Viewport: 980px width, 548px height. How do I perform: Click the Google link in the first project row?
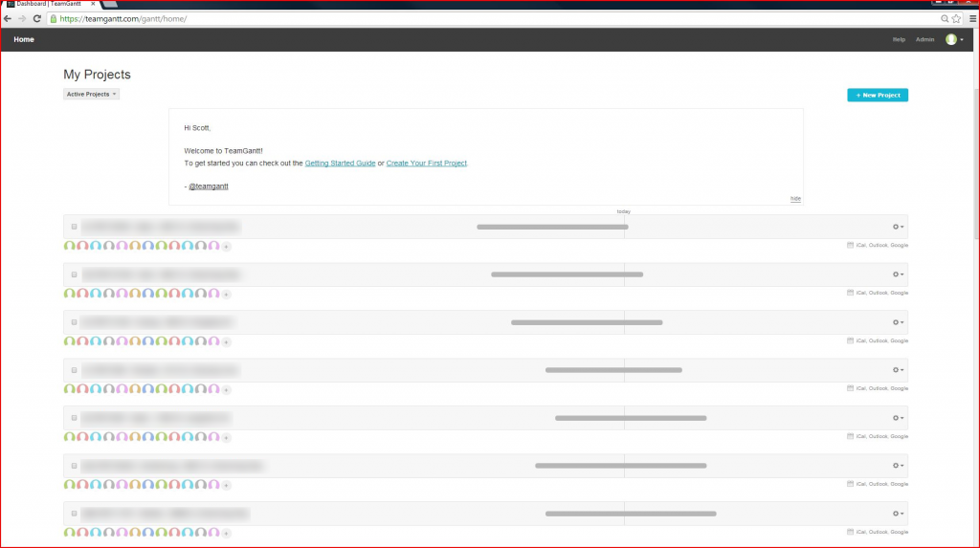[900, 245]
